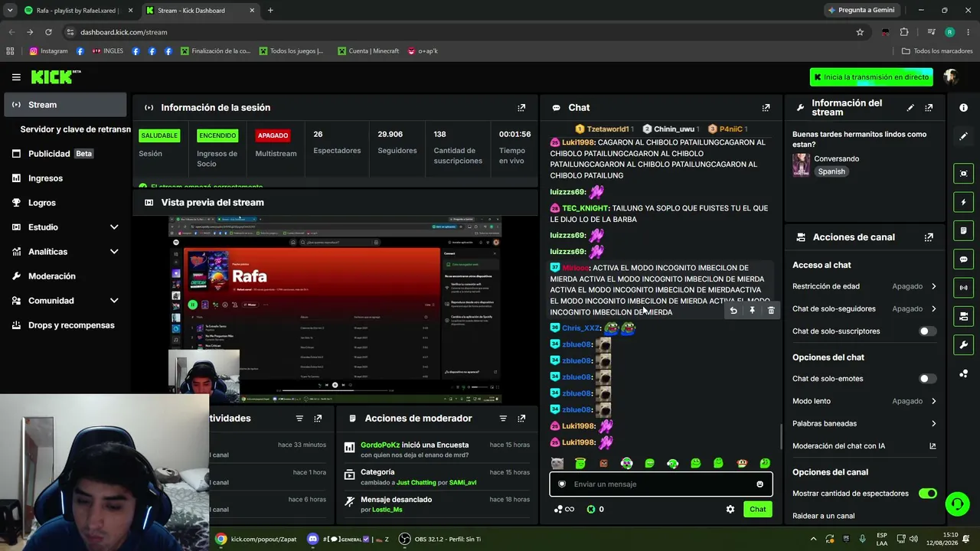Pop out the Chat panel

coord(766,108)
